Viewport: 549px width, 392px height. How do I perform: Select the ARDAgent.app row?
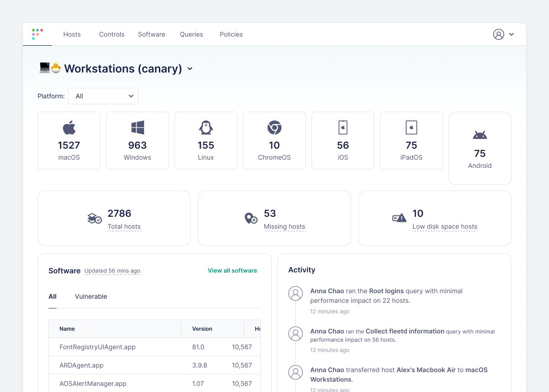pyautogui.click(x=155, y=365)
